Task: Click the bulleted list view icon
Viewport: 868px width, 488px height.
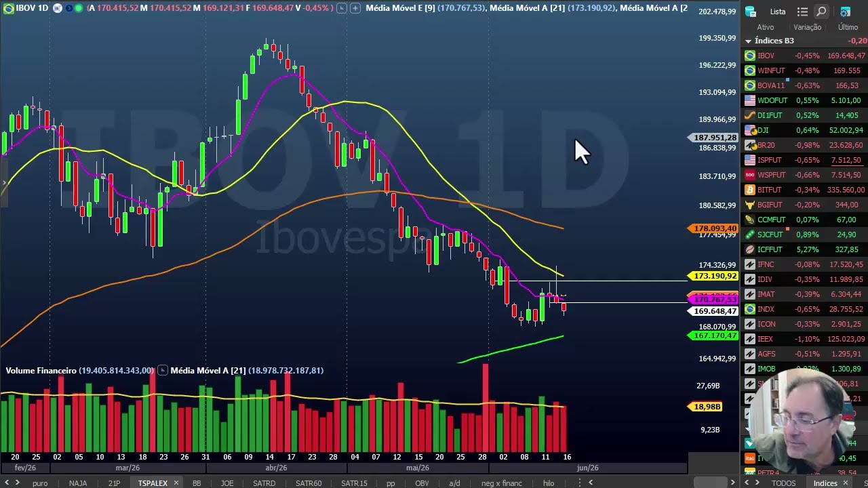Action: click(802, 12)
